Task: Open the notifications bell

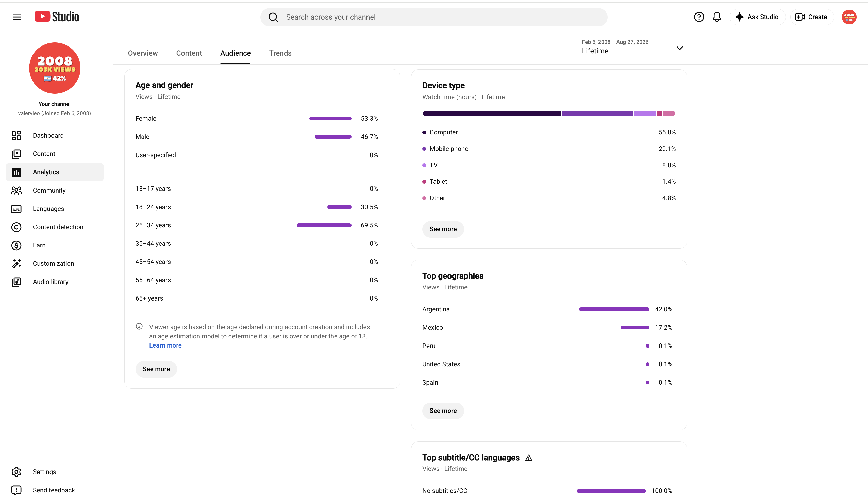Action: click(717, 17)
